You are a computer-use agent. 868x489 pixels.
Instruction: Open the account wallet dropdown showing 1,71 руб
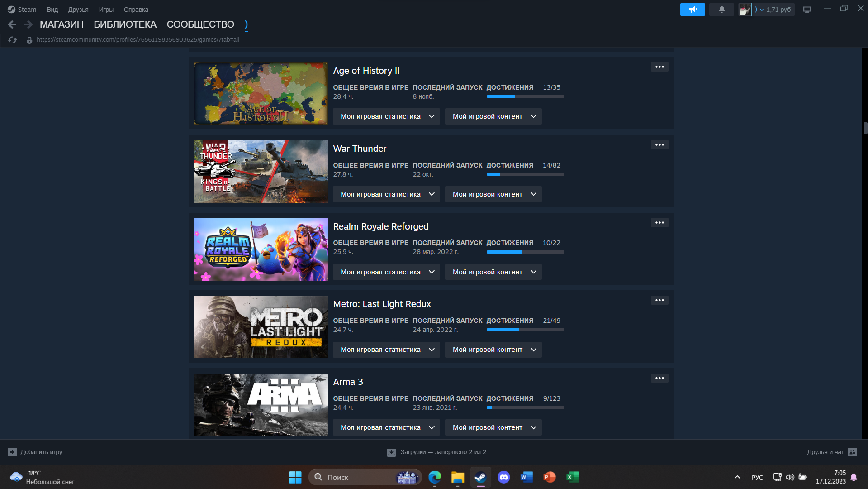tap(773, 10)
